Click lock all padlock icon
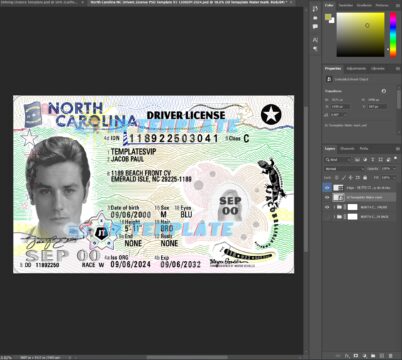This screenshot has width=402, height=360. click(x=365, y=178)
